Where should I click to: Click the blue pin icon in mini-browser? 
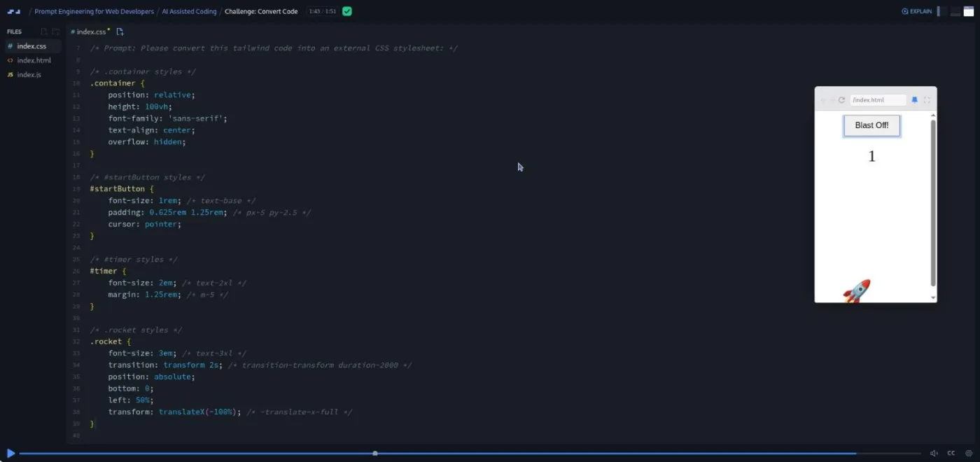pos(914,100)
